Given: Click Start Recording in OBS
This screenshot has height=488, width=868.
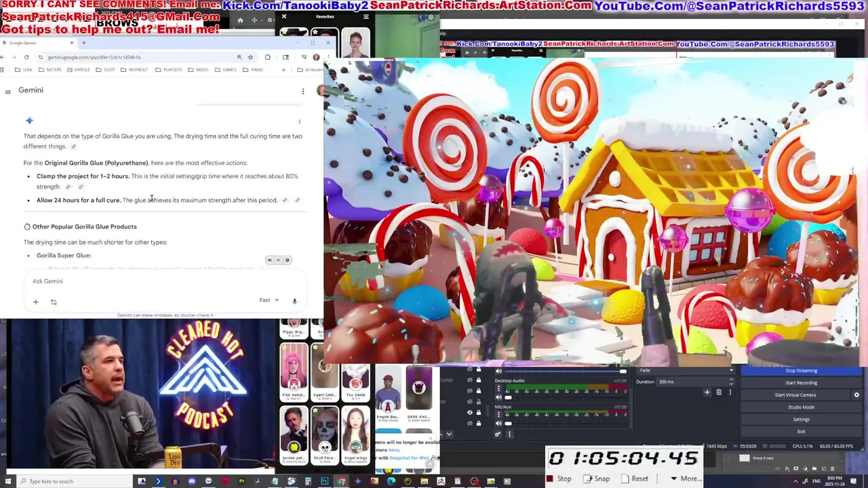Looking at the screenshot, I should pyautogui.click(x=801, y=383).
